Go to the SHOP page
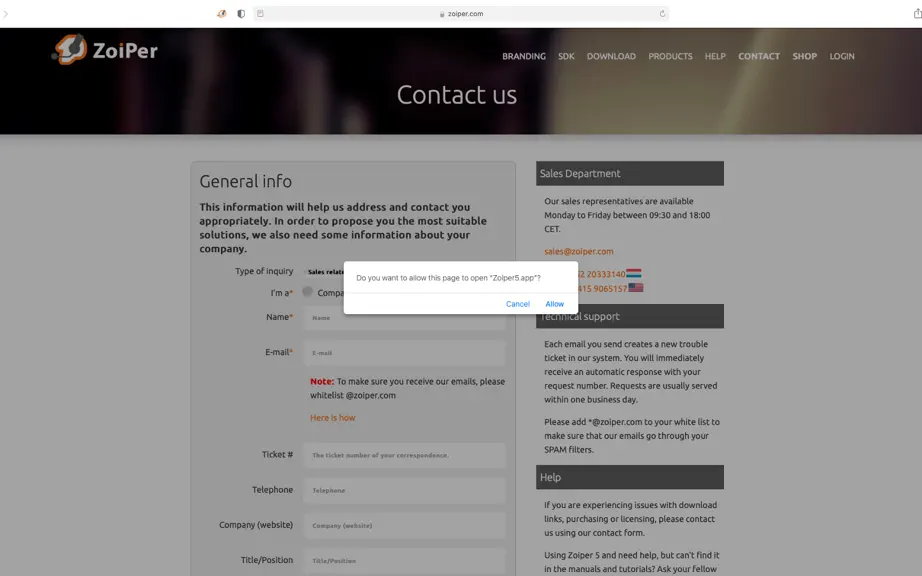The height and width of the screenshot is (576, 922). [804, 56]
